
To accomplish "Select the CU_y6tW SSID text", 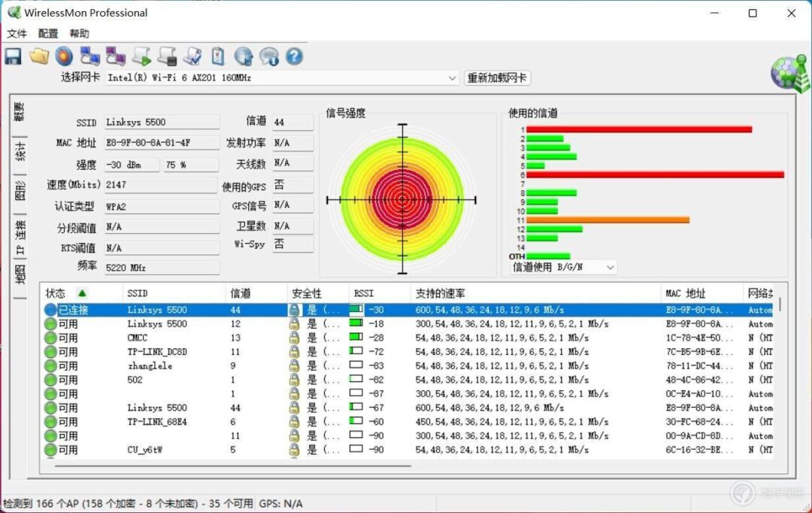I will point(144,450).
